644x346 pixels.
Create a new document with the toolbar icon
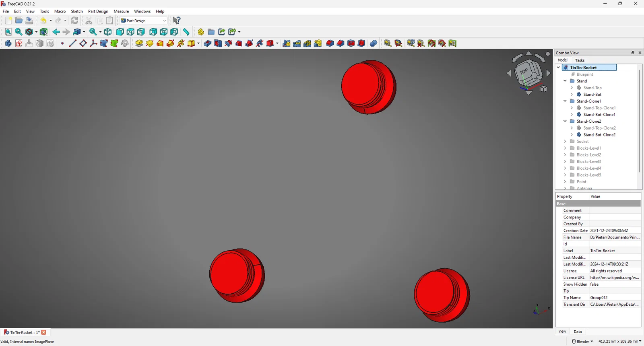(8, 21)
